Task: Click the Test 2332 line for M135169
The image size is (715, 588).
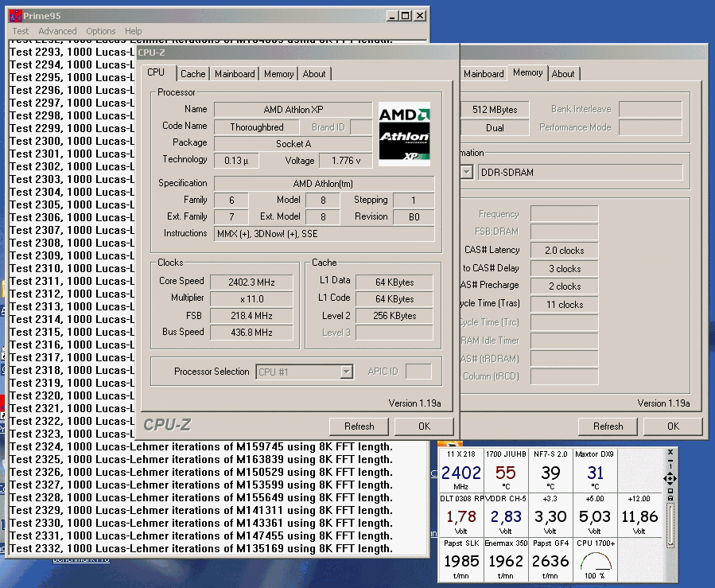Action: pyautogui.click(x=201, y=548)
